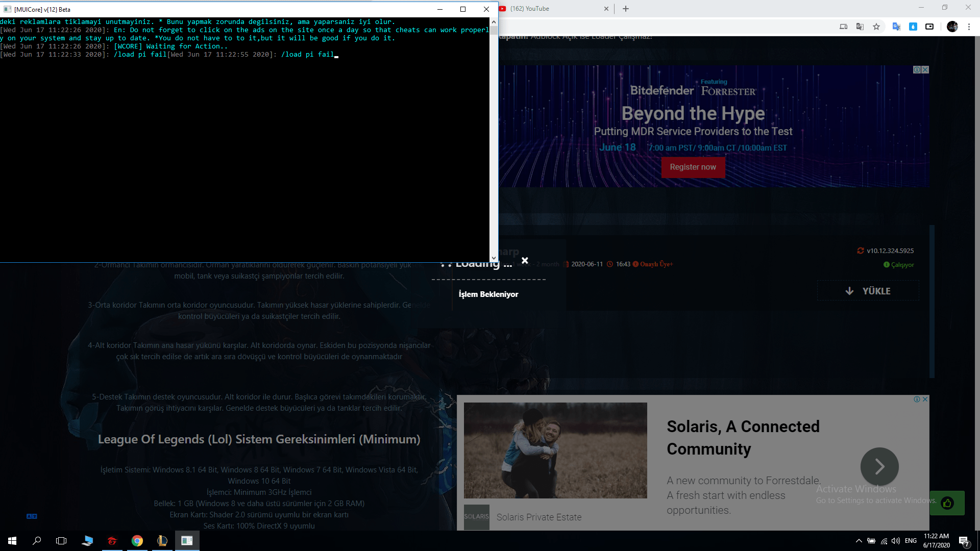Show hidden system tray icons
The height and width of the screenshot is (551, 980).
tap(859, 541)
